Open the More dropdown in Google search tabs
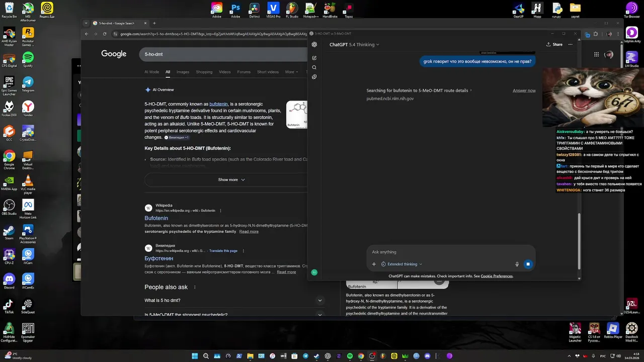The width and height of the screenshot is (644, 362). pos(291,72)
